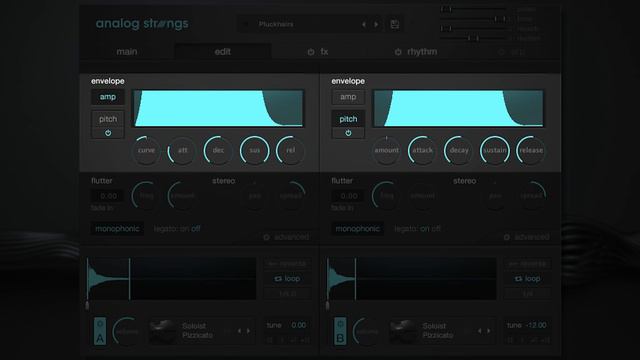
Task: Click the release knob in the right envelope
Action: (x=531, y=150)
